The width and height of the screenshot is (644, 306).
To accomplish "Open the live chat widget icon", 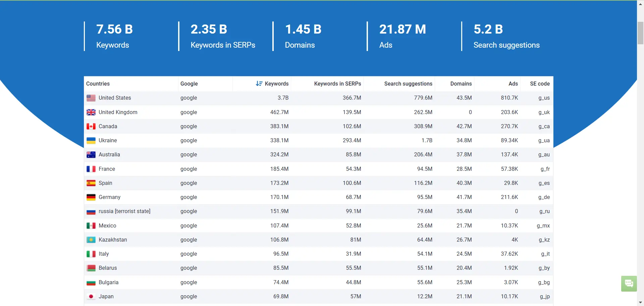I will click(x=629, y=284).
